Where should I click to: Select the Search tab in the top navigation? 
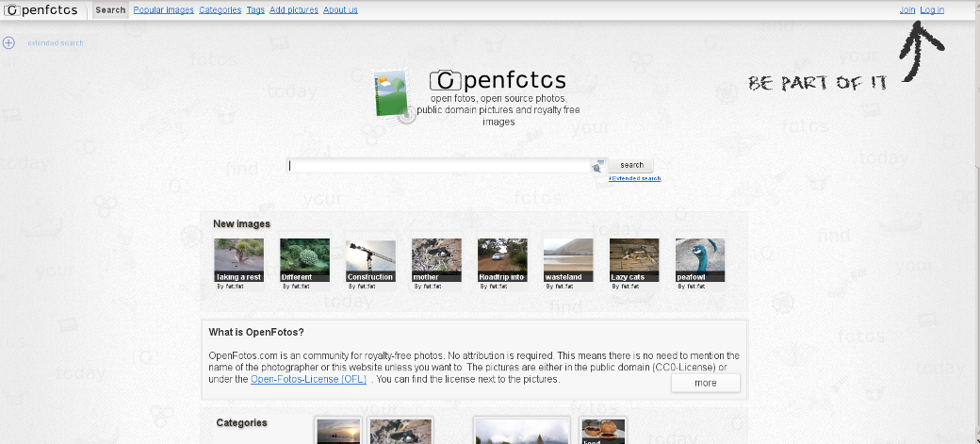point(110,10)
